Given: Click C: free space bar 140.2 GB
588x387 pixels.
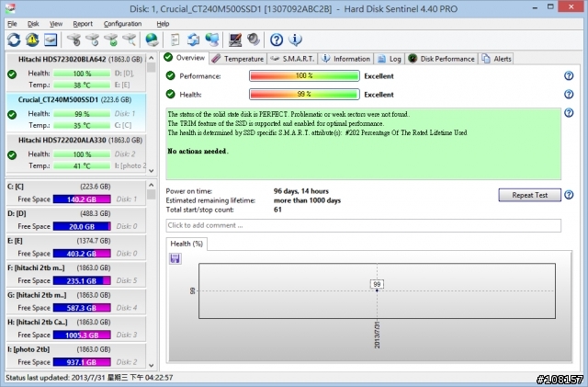Looking at the screenshot, I should click(82, 199).
